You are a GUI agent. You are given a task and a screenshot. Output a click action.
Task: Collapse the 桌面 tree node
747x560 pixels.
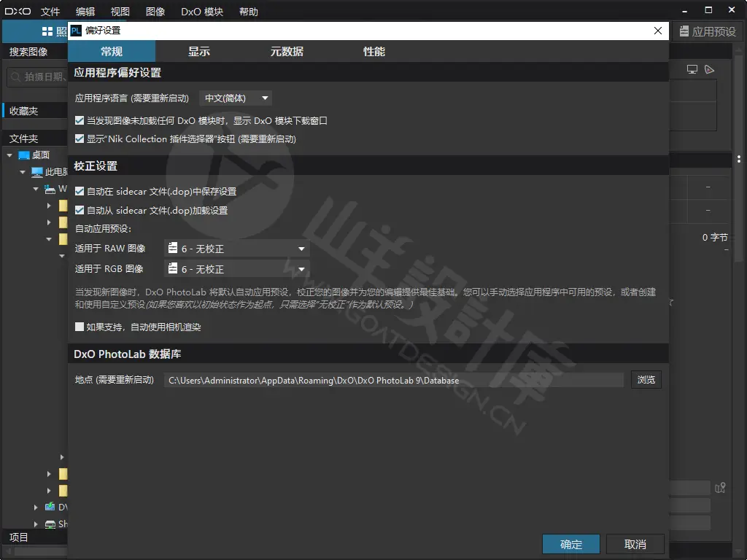coord(9,155)
